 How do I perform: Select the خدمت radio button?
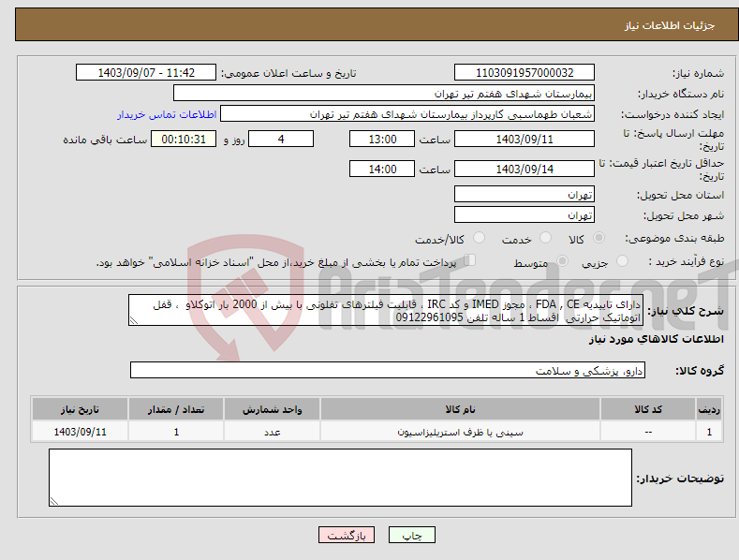click(x=545, y=238)
